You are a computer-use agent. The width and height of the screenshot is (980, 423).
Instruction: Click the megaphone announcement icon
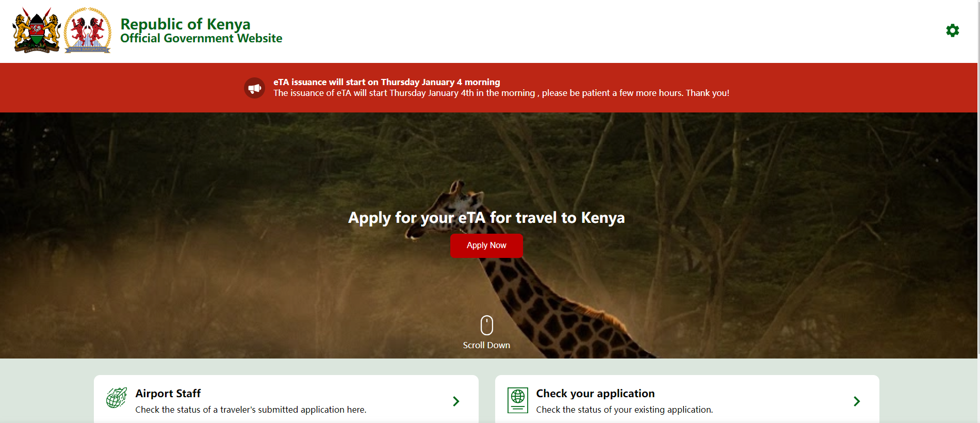click(x=254, y=88)
